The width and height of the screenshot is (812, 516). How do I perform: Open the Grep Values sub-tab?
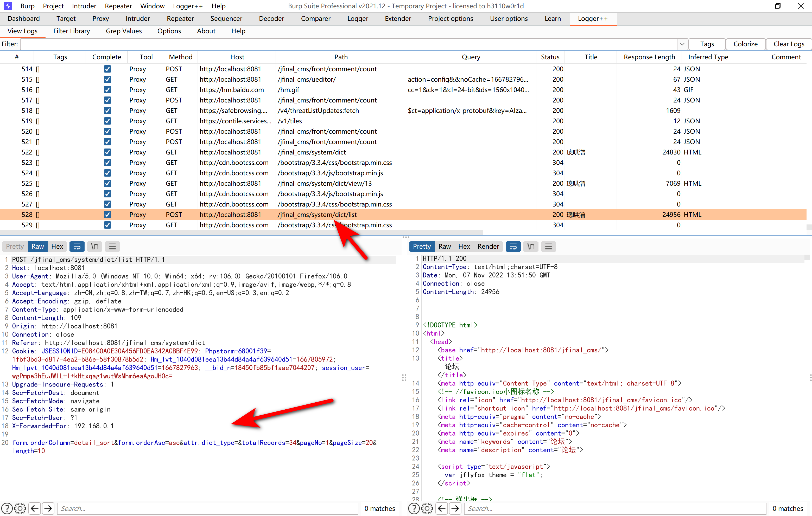pos(123,31)
